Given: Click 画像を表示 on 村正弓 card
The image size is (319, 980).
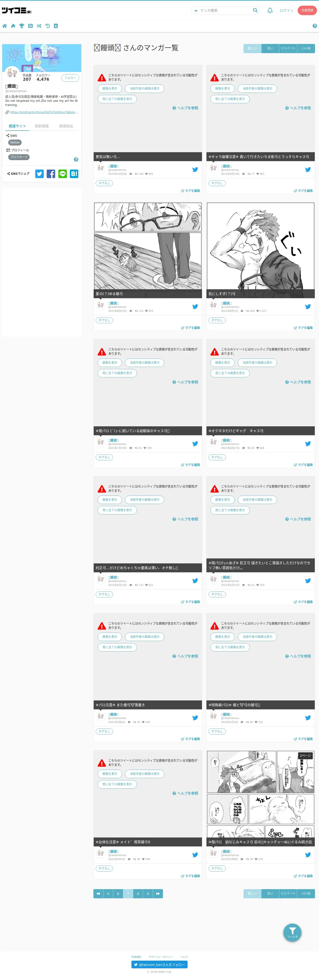Looking at the screenshot, I should (x=110, y=500).
